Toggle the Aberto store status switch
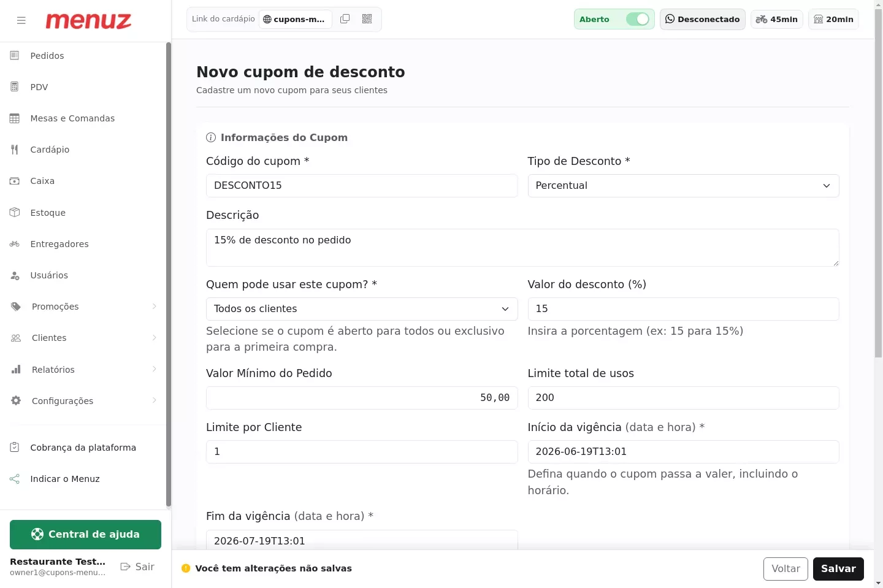 point(638,19)
